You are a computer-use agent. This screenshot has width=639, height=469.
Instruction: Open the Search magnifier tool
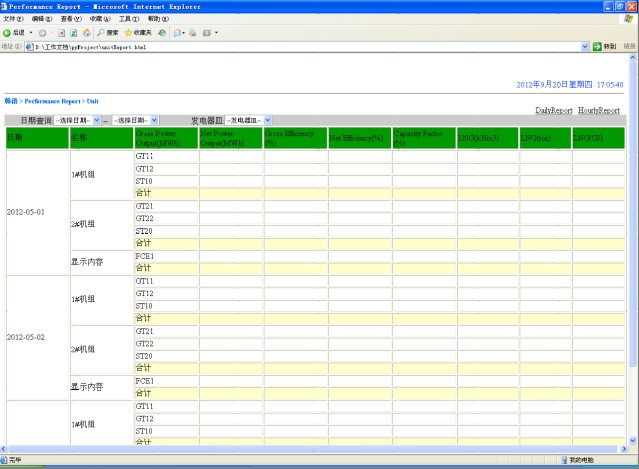(107, 33)
